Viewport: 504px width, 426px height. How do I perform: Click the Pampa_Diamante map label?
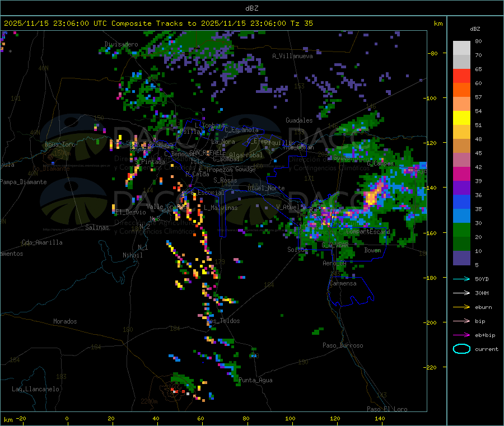click(24, 182)
